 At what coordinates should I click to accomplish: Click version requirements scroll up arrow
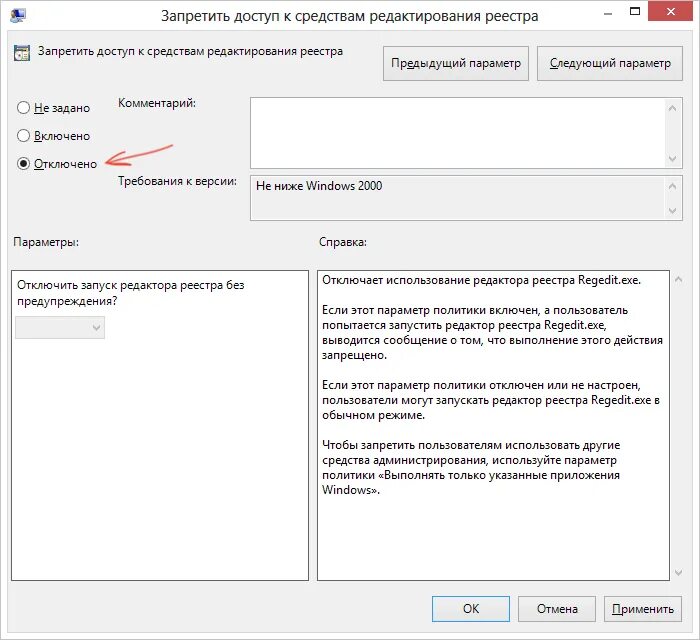(x=673, y=186)
